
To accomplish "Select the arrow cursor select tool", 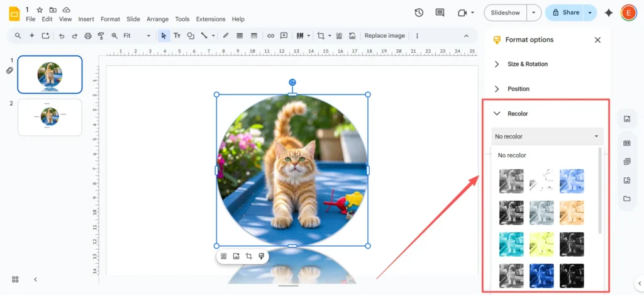I will 164,36.
